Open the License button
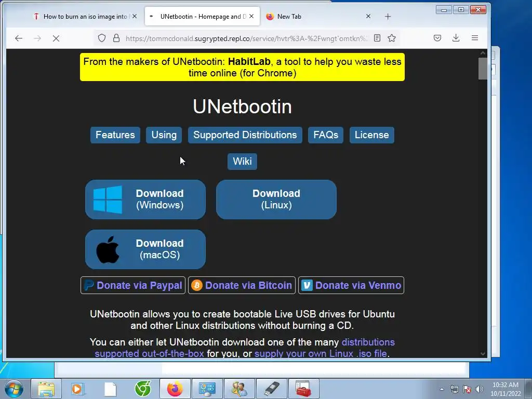 coord(372,135)
